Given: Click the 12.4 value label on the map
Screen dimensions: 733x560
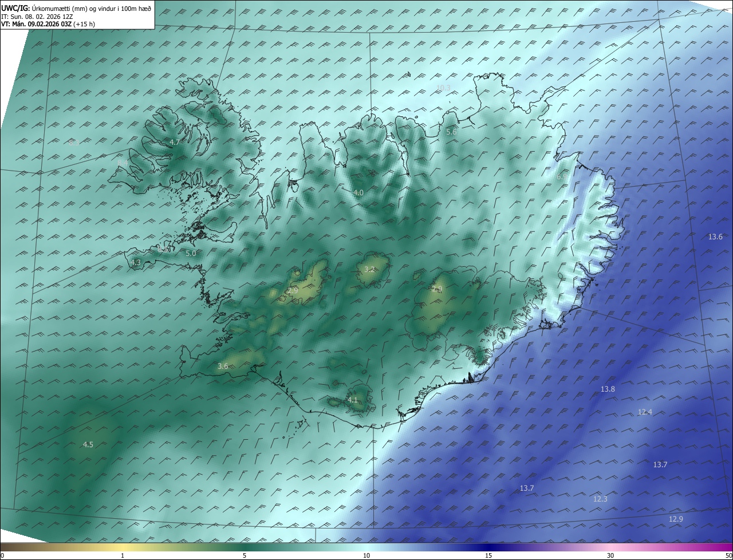Looking at the screenshot, I should (x=645, y=412).
